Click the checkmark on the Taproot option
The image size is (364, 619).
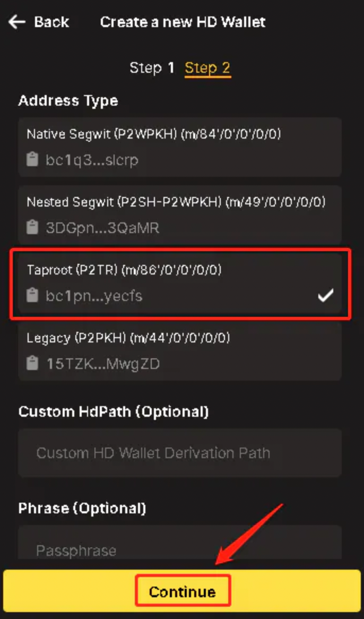point(326,296)
